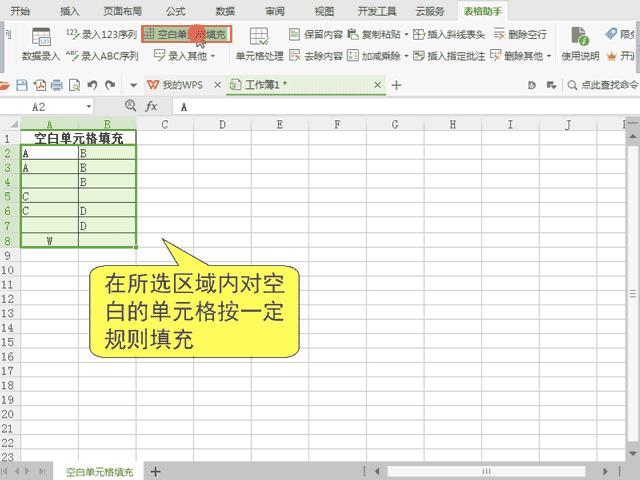Select cell B6 containing D

point(107,211)
